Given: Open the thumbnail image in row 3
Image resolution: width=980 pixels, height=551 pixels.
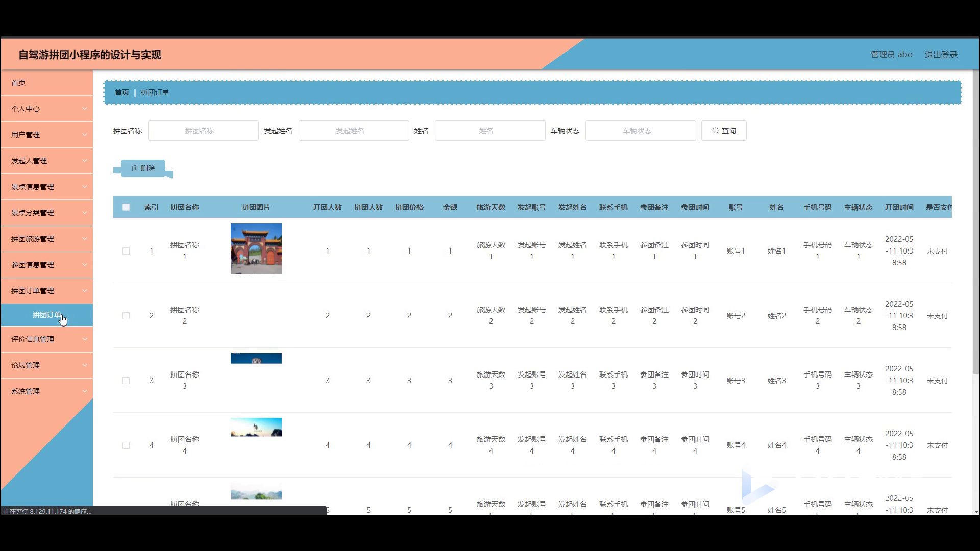Looking at the screenshot, I should click(x=256, y=359).
